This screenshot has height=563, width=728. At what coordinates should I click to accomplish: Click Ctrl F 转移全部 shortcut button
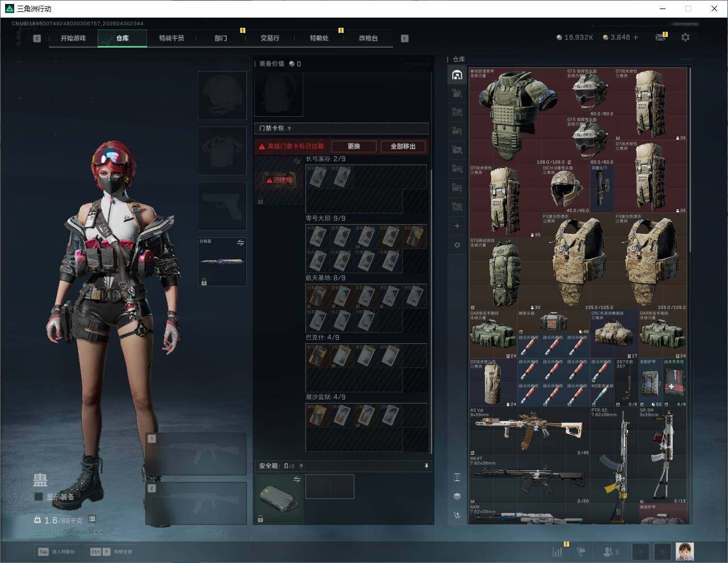coord(111,552)
